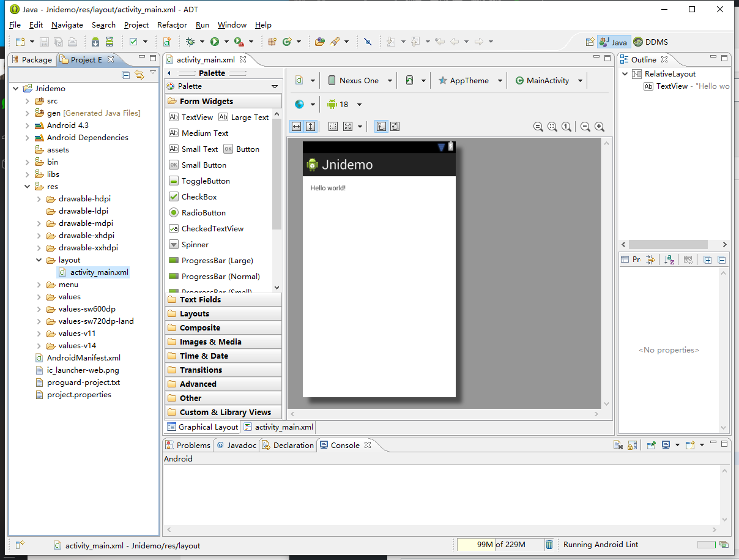Open the AppTheme theme dropdown
Screen dimensions: 739x560
tap(469, 81)
